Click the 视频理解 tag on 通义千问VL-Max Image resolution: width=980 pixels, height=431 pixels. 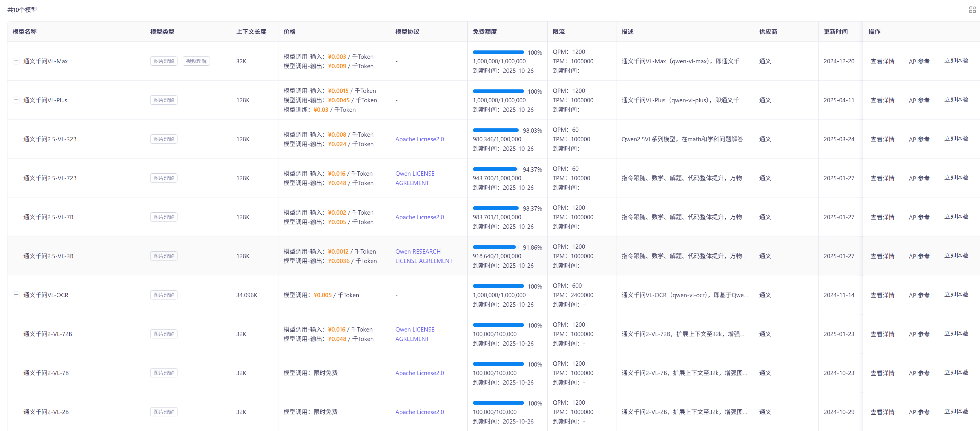[x=196, y=61]
